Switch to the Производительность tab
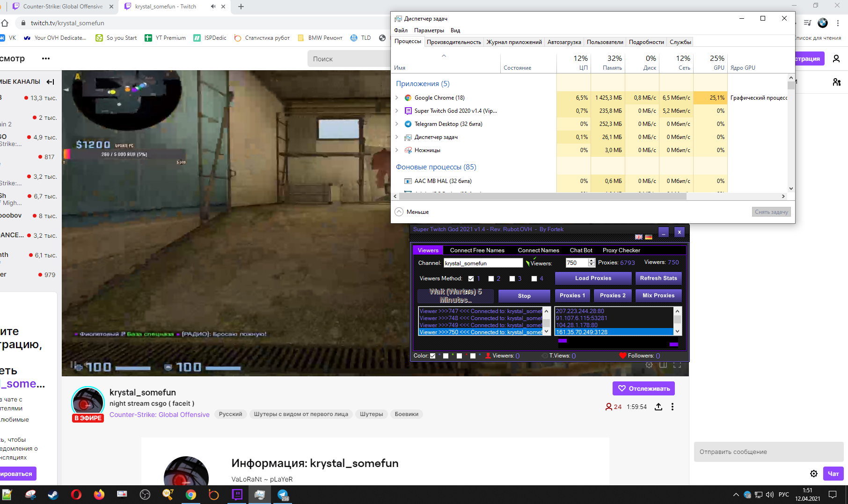 click(x=453, y=42)
